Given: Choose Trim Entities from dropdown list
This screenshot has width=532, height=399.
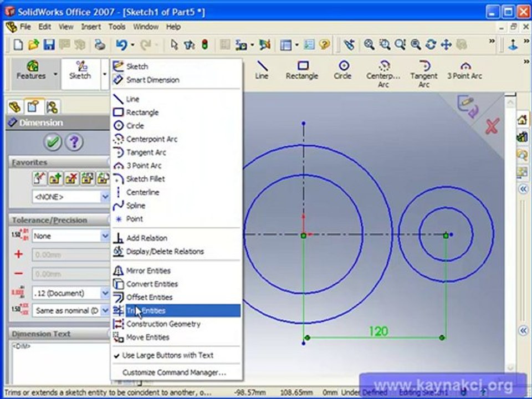Looking at the screenshot, I should pyautogui.click(x=176, y=311).
